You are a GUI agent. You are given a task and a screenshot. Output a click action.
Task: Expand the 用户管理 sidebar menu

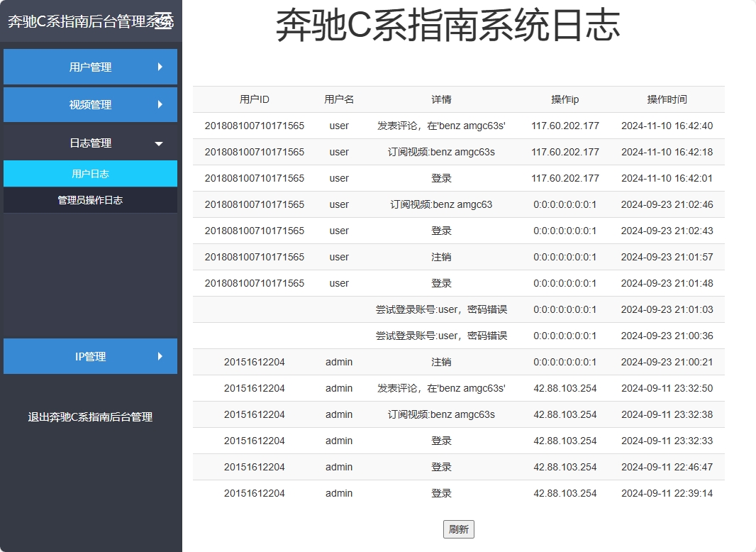point(90,67)
